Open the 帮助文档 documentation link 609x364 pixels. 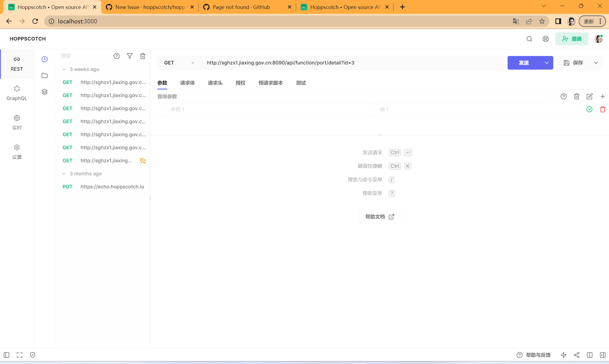click(x=380, y=217)
